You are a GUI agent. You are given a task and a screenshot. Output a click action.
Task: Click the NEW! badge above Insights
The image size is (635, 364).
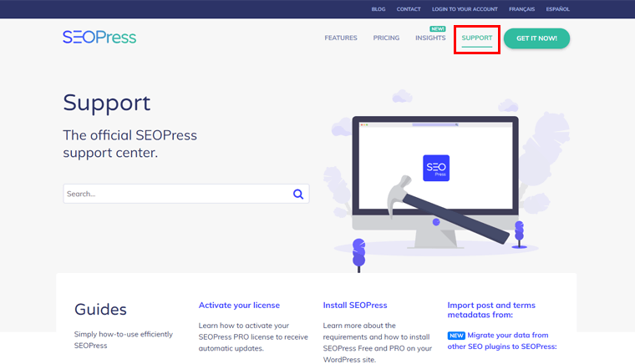437,28
